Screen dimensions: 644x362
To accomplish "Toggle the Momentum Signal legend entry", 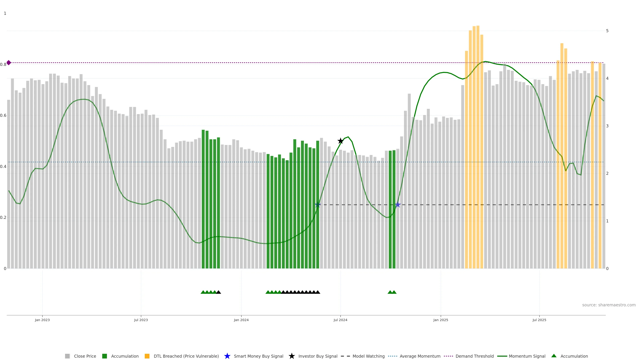I will (x=527, y=356).
